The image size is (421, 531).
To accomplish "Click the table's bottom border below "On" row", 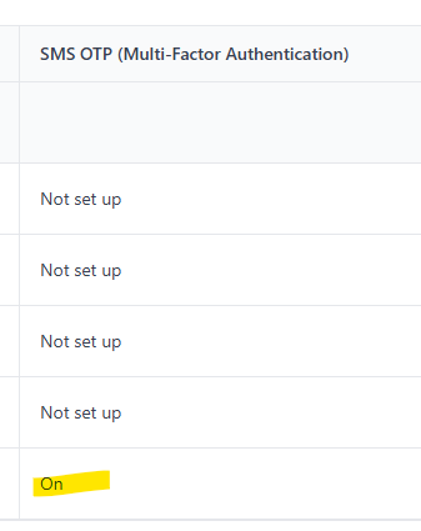I will pos(210,519).
